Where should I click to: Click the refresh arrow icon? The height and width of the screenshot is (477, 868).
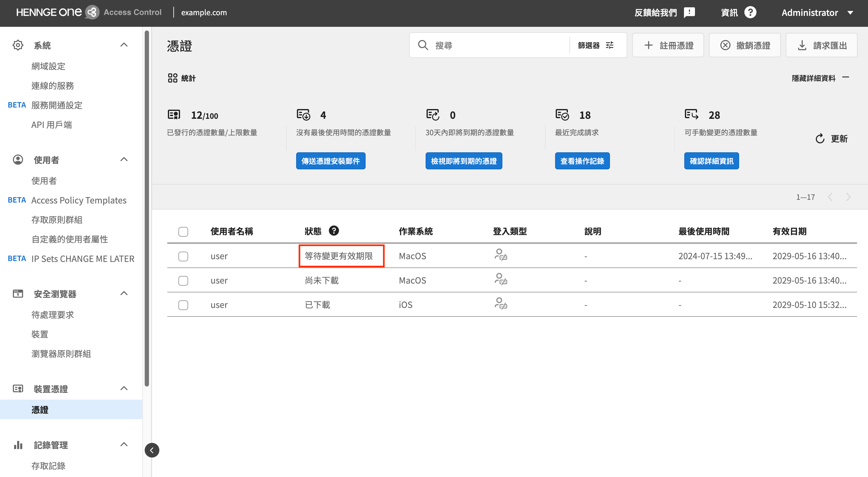click(x=820, y=139)
